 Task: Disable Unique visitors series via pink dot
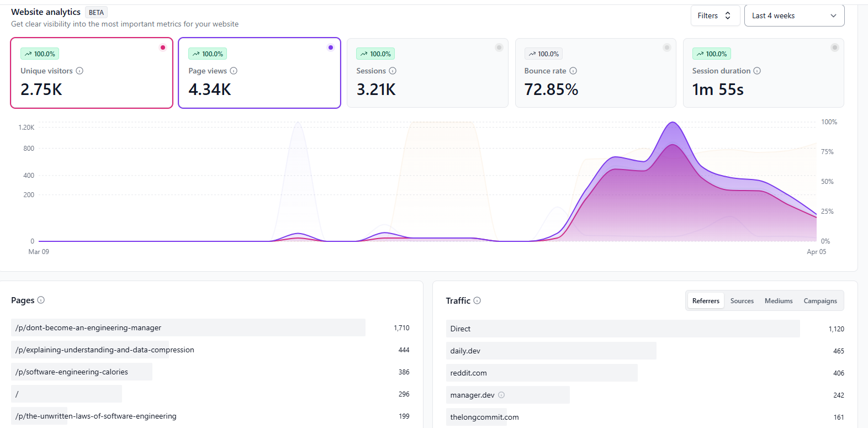(163, 47)
